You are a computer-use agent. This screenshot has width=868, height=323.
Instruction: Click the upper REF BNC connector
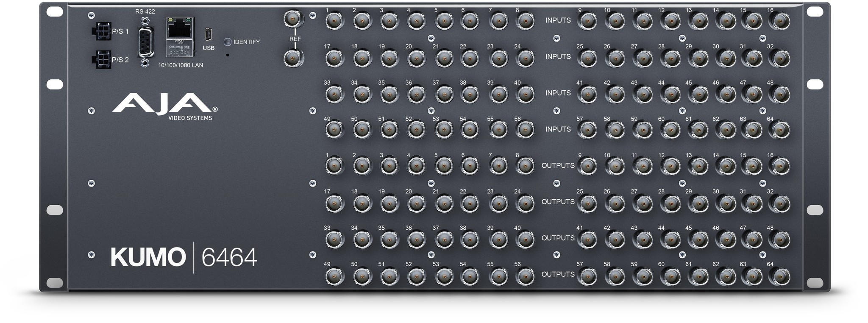[293, 20]
